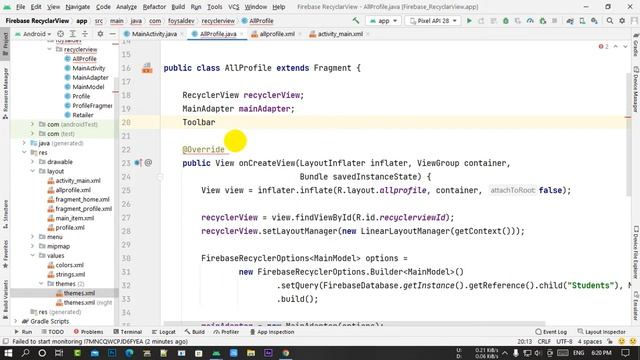Expand the drawable folder
This screenshot has height=360, width=640.
pyautogui.click(x=33, y=162)
